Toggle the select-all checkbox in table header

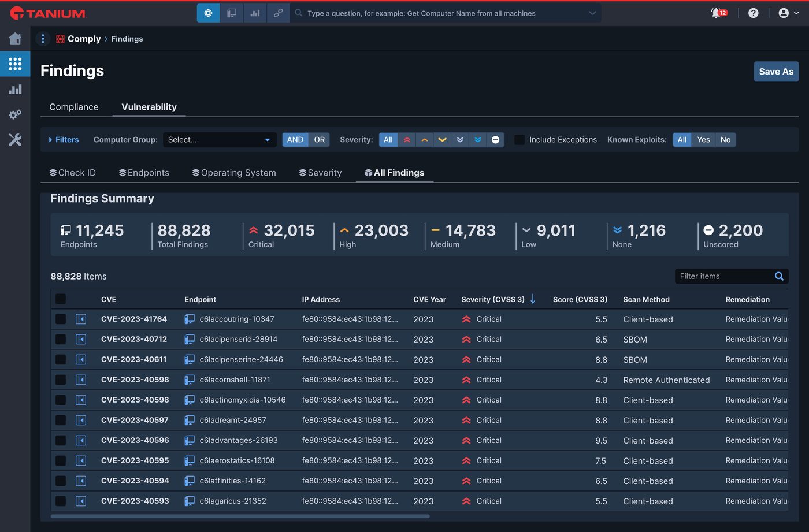point(61,299)
